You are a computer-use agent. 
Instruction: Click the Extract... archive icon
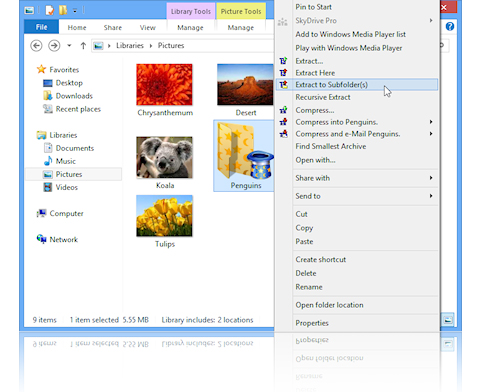point(283,61)
